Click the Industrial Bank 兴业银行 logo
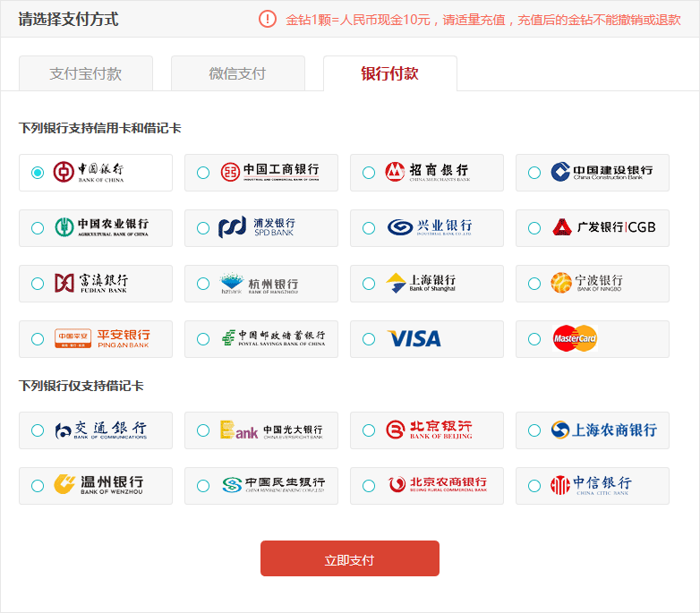The image size is (700, 613). 430,227
